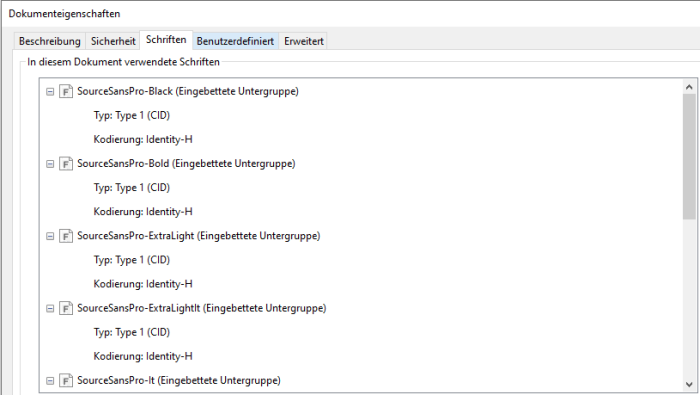Collapse the SourceSansPro-ExtraLightIt font entry
700x395 pixels.
(x=50, y=308)
